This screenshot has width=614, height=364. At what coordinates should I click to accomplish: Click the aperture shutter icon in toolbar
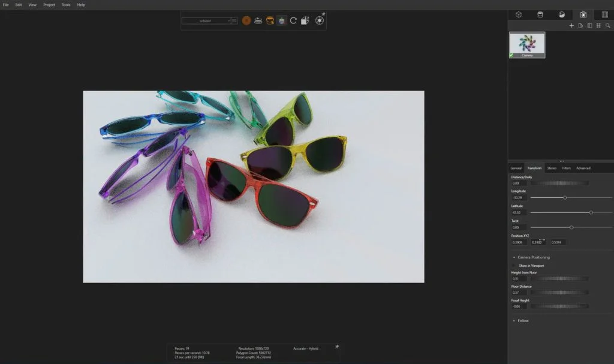pyautogui.click(x=320, y=20)
